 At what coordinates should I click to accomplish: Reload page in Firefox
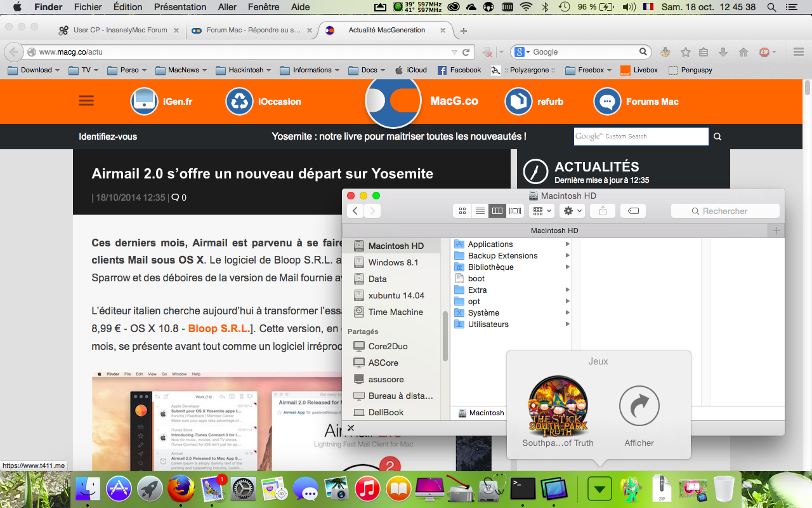466,52
